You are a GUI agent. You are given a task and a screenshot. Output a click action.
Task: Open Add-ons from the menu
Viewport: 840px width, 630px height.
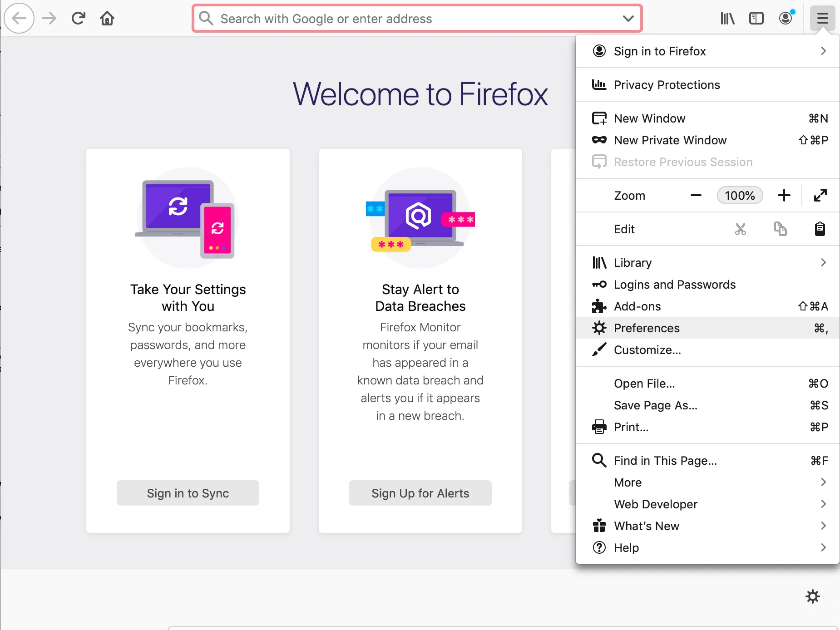(x=707, y=306)
